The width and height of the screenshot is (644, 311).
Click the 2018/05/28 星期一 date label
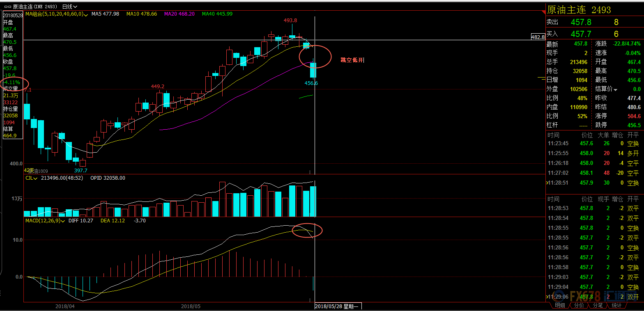tap(338, 306)
